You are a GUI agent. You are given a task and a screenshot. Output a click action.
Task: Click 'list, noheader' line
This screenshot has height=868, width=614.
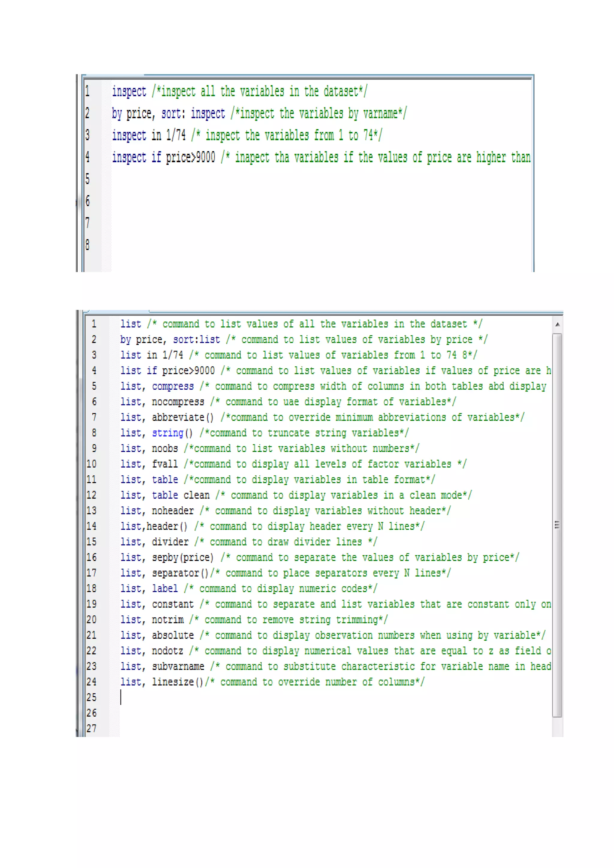tap(285, 511)
